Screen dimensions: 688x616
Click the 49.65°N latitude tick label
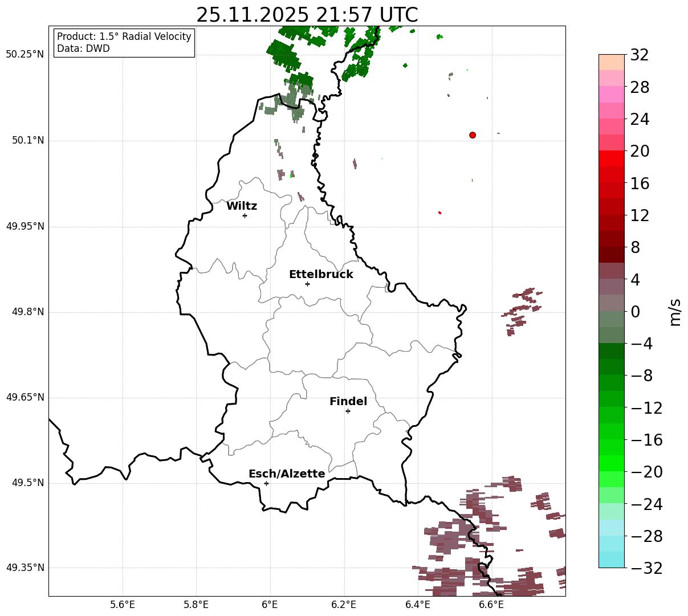click(25, 398)
